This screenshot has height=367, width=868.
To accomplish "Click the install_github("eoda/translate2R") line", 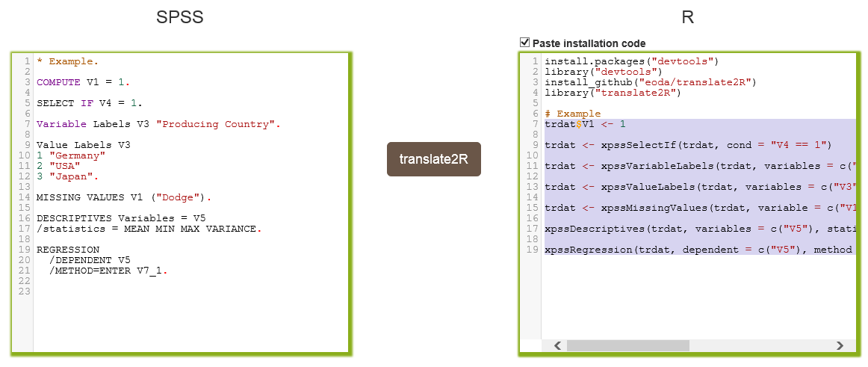I will [x=651, y=82].
